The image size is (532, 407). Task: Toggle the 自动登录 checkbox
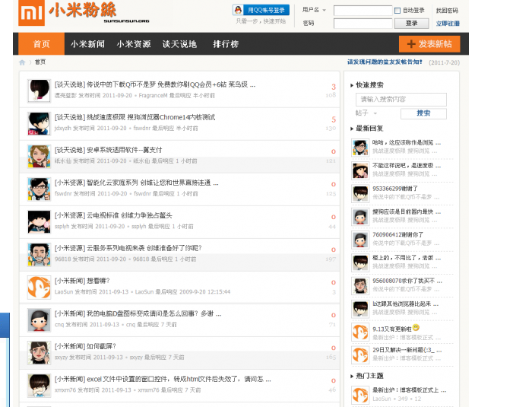[397, 11]
